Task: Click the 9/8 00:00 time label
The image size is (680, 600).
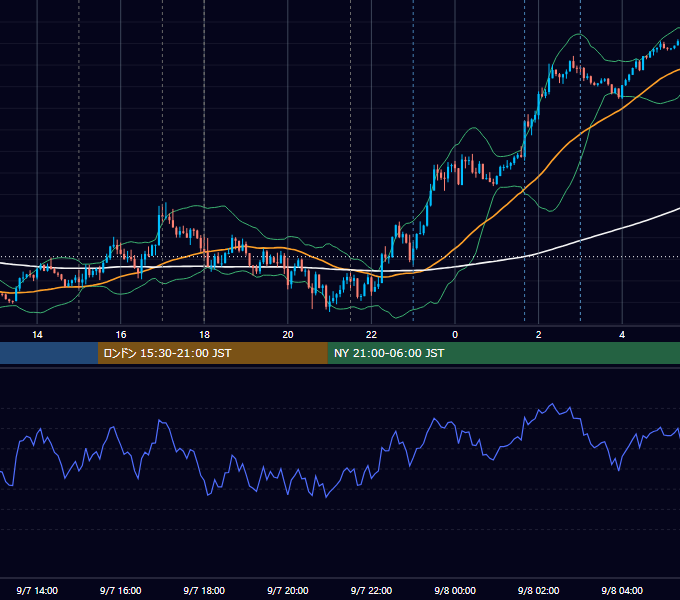Action: (x=455, y=590)
